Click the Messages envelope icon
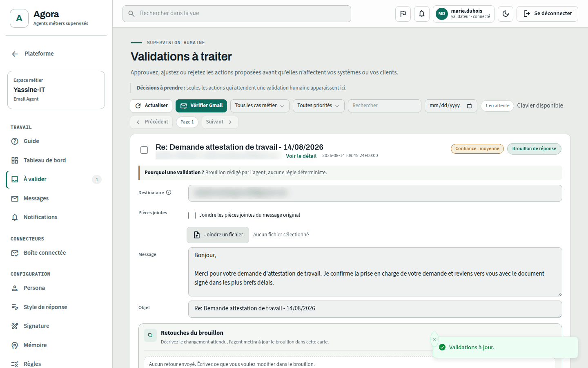588x368 pixels. point(15,198)
